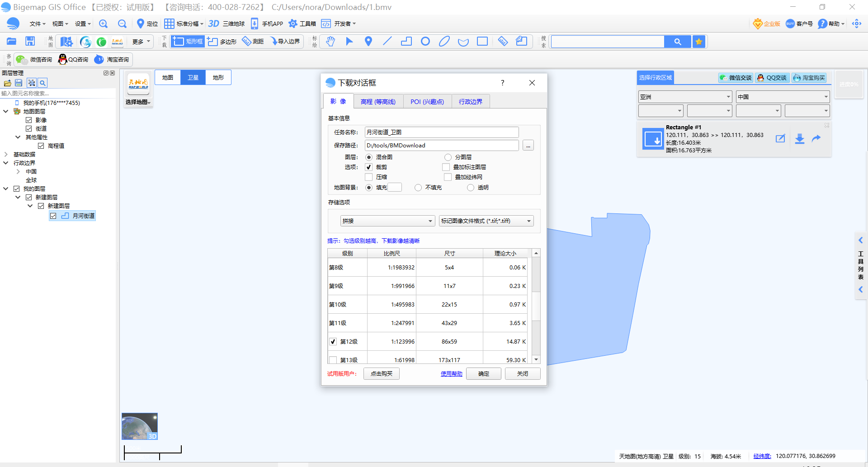Click the favorites star button
The width and height of the screenshot is (868, 467).
point(699,42)
